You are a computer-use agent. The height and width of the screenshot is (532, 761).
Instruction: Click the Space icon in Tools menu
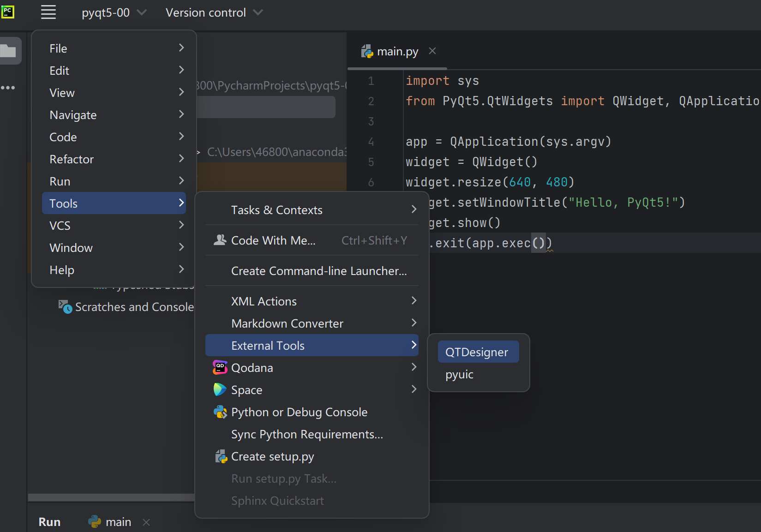pyautogui.click(x=220, y=389)
